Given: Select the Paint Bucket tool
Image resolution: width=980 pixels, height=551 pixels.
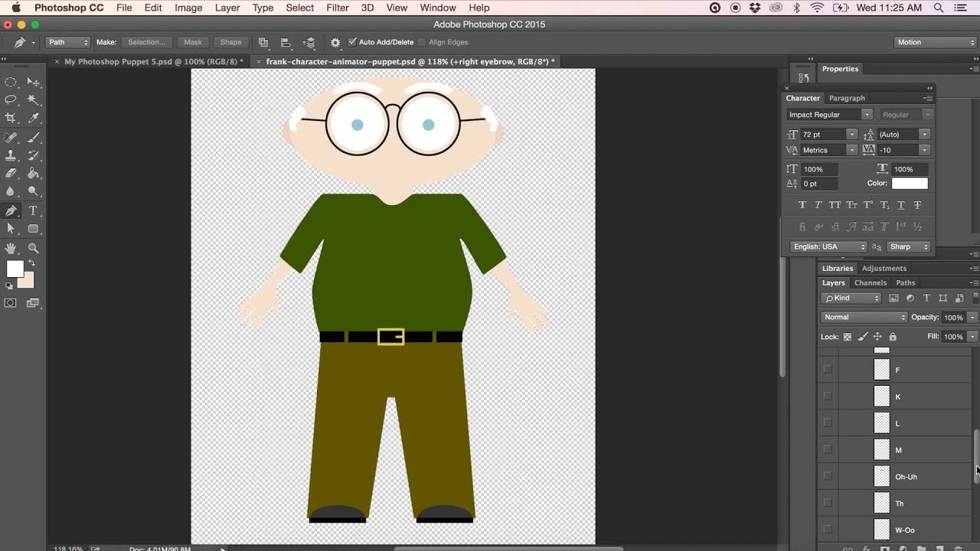Looking at the screenshot, I should click(x=34, y=174).
